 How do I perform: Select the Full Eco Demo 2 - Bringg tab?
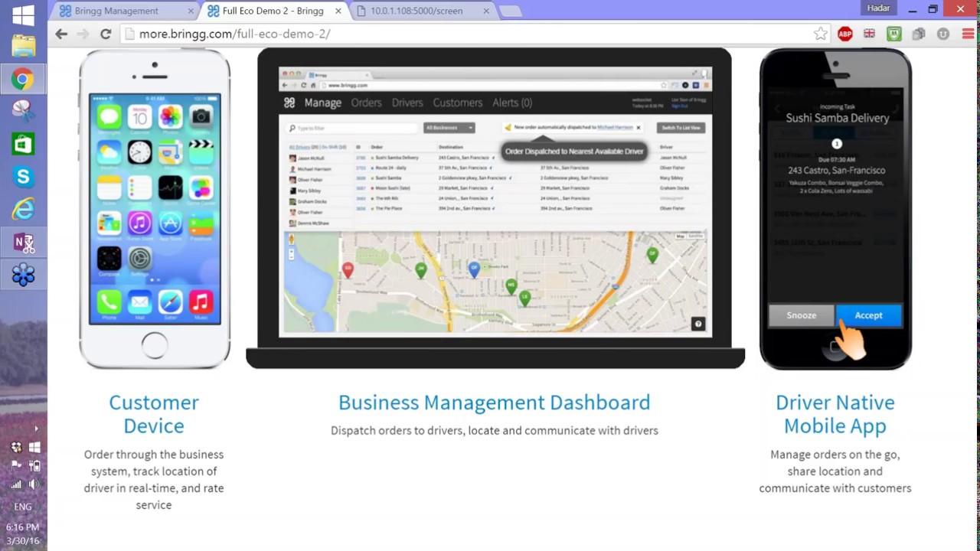coord(273,11)
